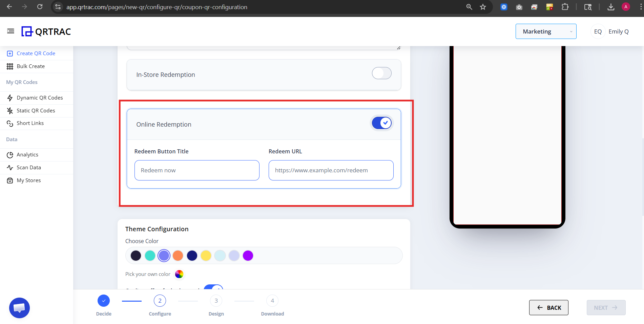644x324 pixels.
Task: Select Create QR Code
Action: (x=36, y=53)
